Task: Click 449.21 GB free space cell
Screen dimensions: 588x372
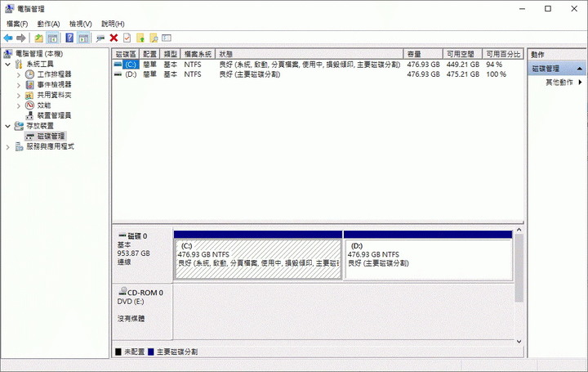Action: tap(463, 65)
